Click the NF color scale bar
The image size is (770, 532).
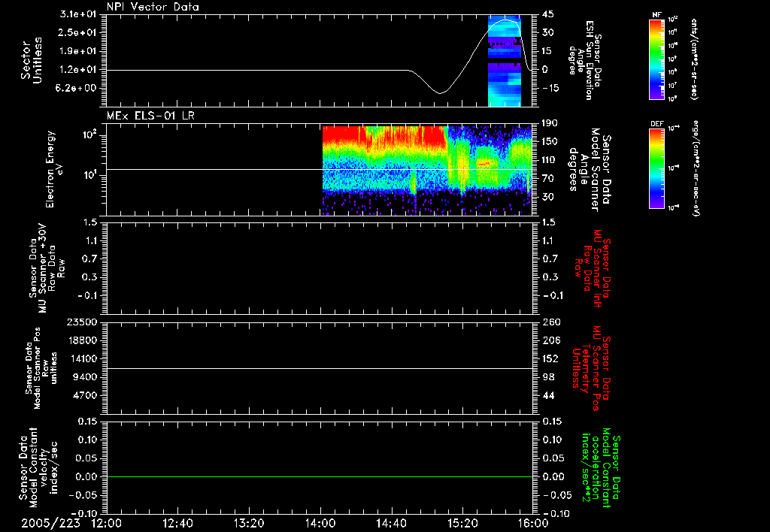click(657, 59)
